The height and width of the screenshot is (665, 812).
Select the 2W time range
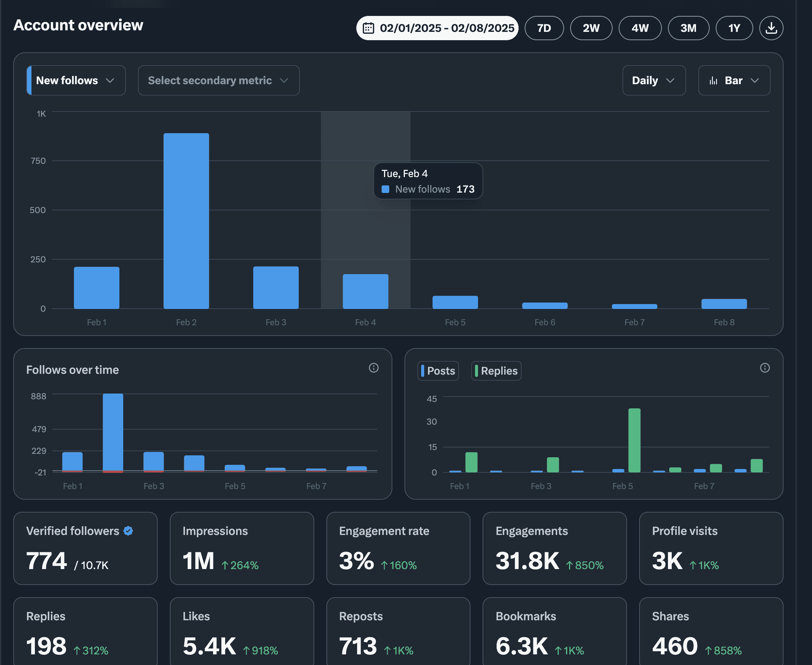(x=591, y=28)
